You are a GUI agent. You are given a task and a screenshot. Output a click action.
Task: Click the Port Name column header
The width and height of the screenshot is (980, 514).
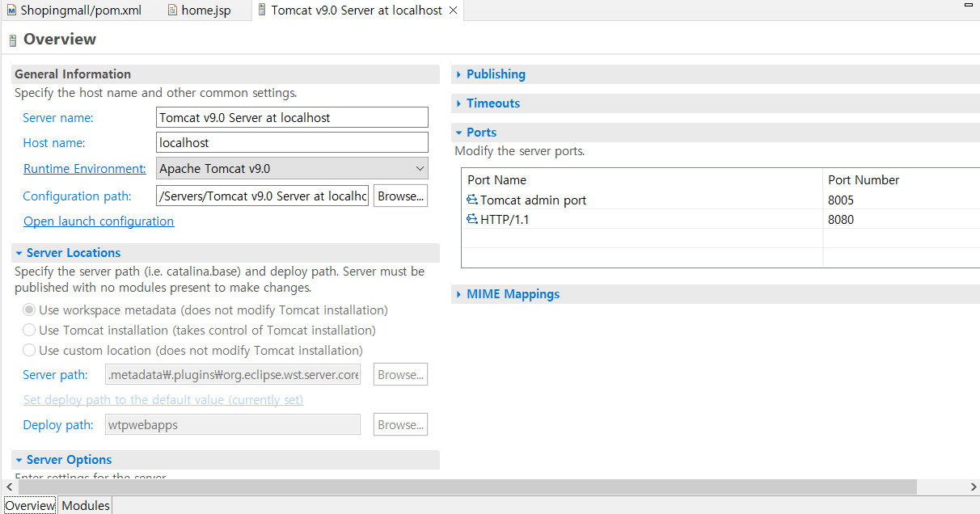click(642, 179)
